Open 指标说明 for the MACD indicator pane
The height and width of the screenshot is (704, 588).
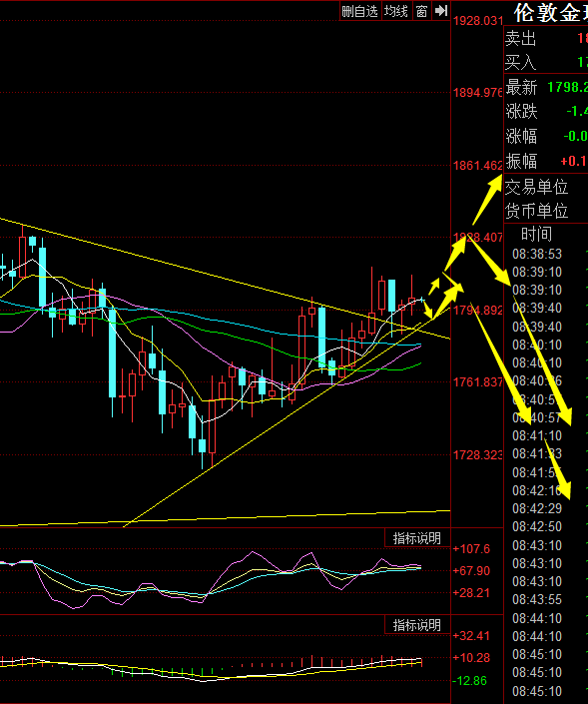(417, 625)
